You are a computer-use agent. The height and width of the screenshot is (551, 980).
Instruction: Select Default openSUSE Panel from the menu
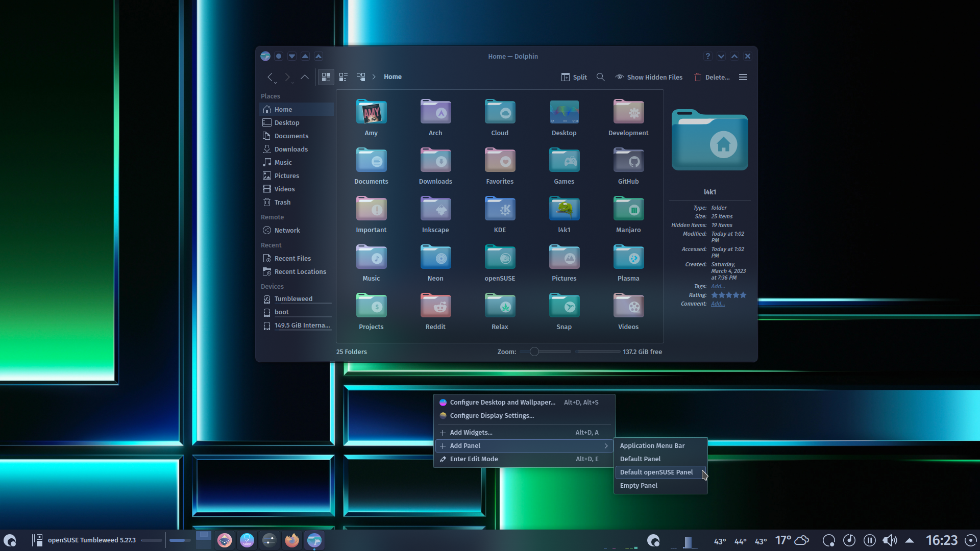coord(656,472)
